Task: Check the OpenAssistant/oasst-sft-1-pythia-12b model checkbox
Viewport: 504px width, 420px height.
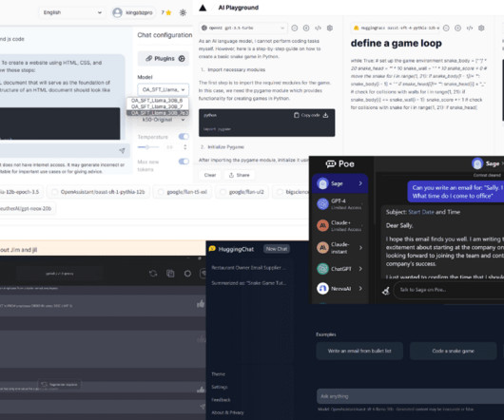Action: click(x=55, y=192)
